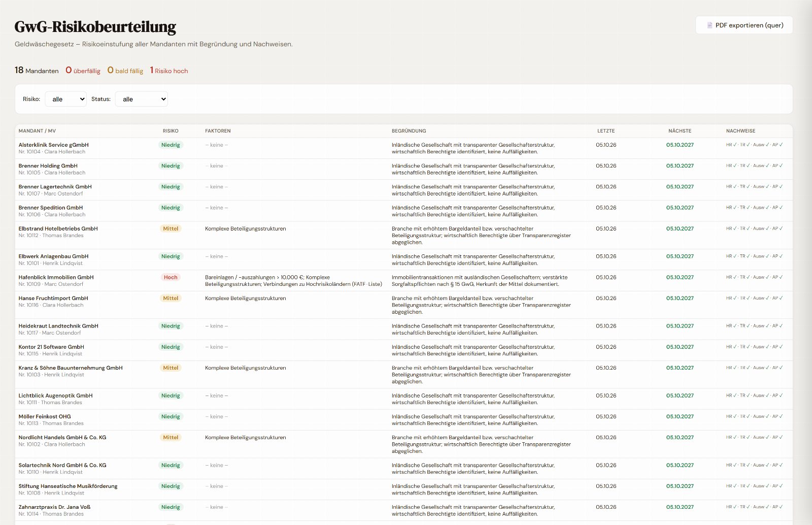Image resolution: width=812 pixels, height=525 pixels.
Task: Open the Zahnarztpraxis Dr. Jana Voß entry
Action: pyautogui.click(x=55, y=507)
